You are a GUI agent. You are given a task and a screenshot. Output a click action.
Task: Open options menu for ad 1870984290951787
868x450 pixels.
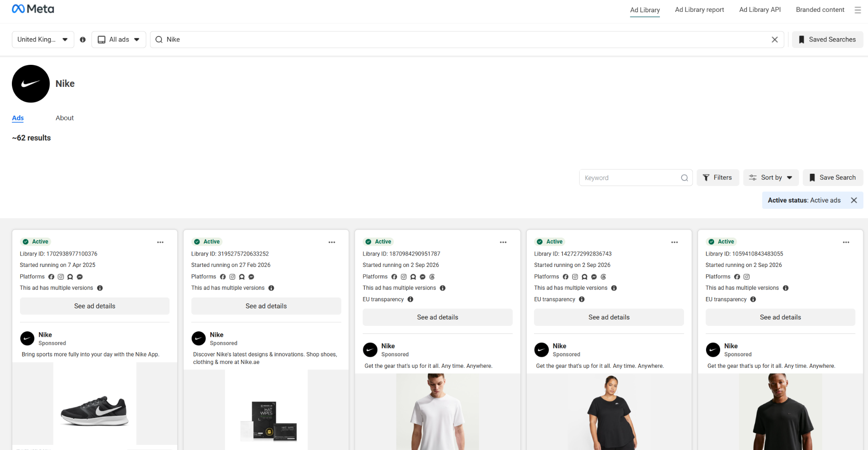click(x=503, y=242)
